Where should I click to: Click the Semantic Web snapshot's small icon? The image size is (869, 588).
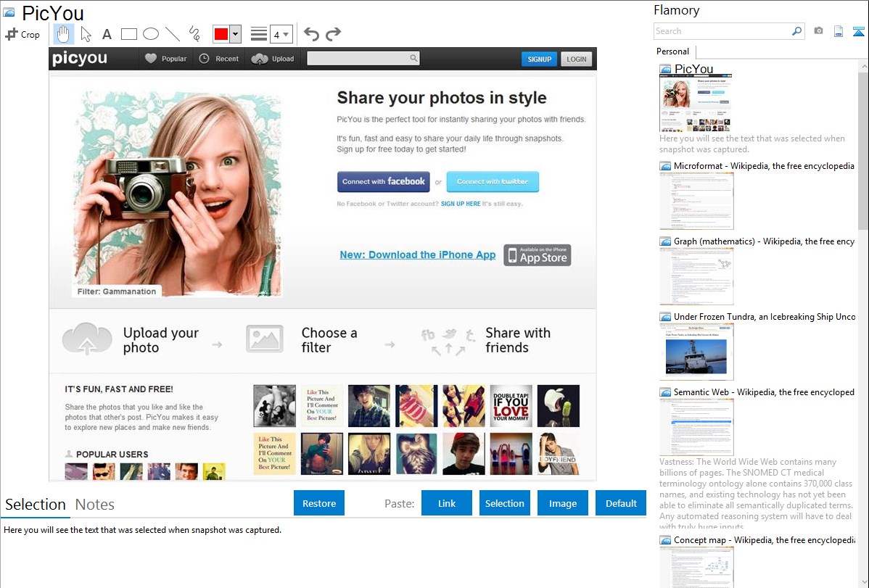point(665,392)
